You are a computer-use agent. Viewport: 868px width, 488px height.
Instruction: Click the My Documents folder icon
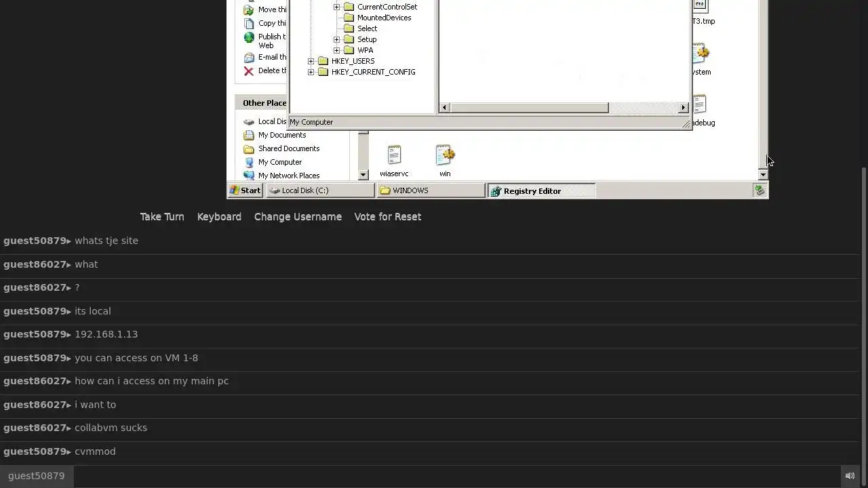pos(249,135)
